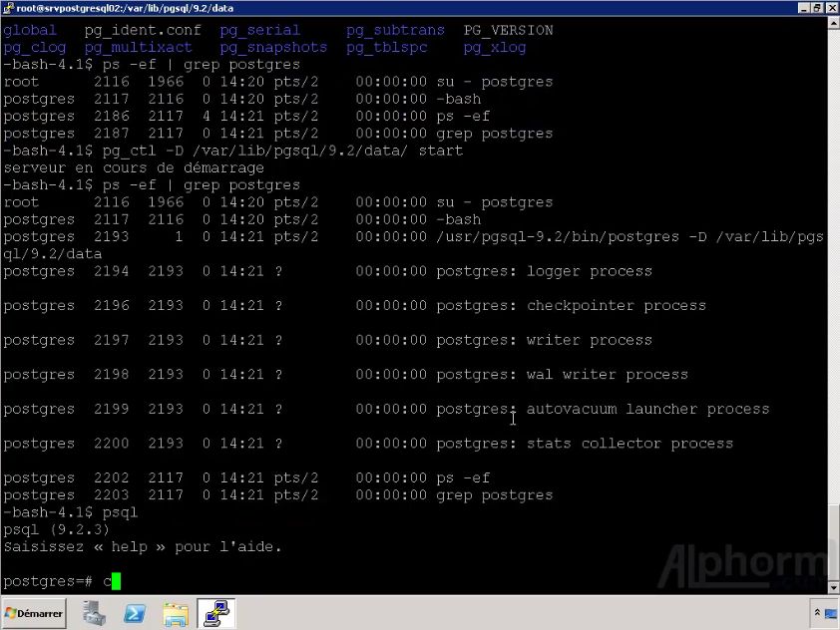Click the 'wal writer process' text
840x630 pixels.
(x=607, y=375)
